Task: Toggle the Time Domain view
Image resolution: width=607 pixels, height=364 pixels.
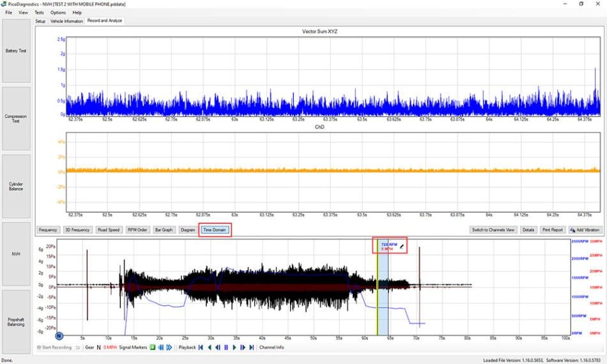Action: pos(215,230)
